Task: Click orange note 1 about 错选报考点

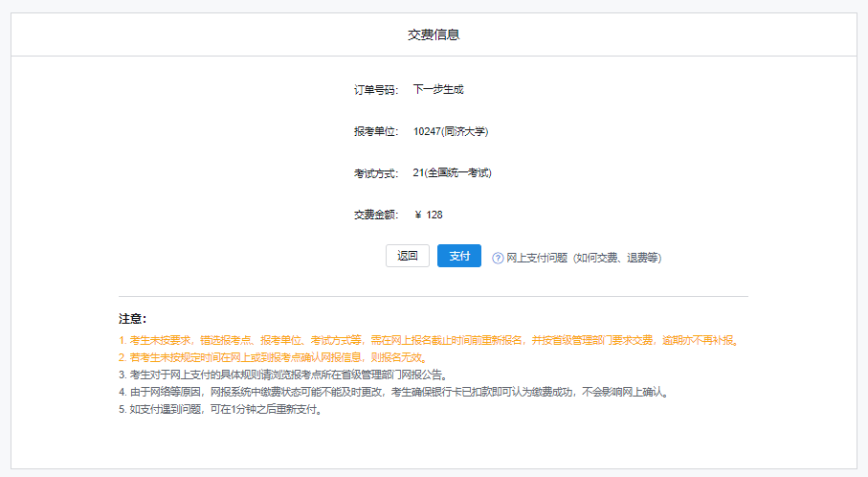Action: 429,340
